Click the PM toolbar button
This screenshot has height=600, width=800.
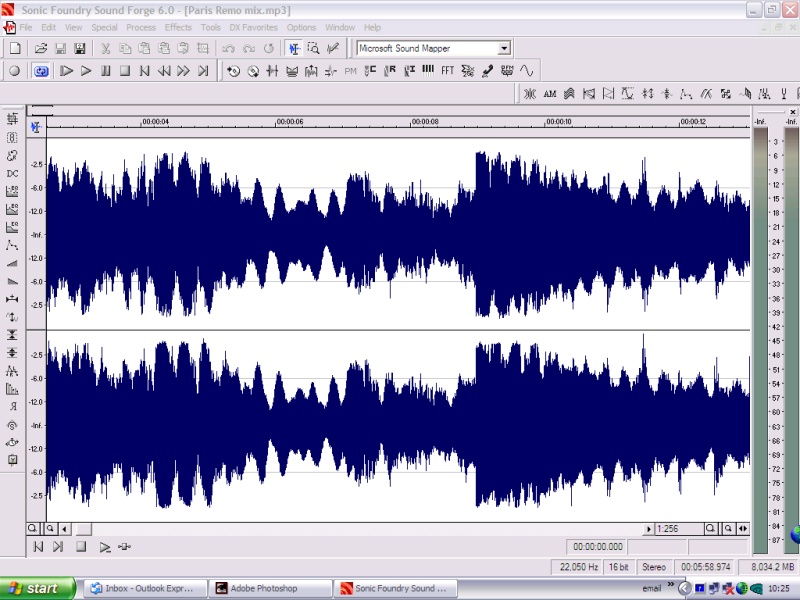(x=350, y=71)
